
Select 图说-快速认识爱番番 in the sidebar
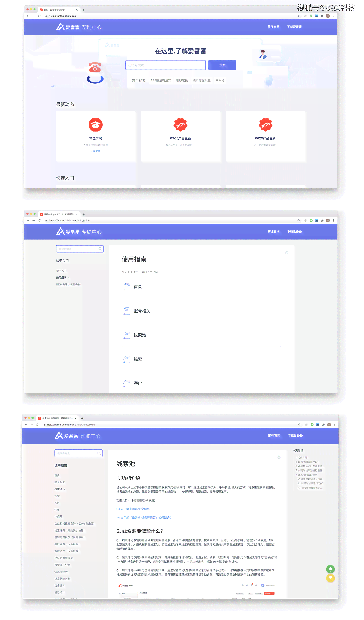coord(68,284)
